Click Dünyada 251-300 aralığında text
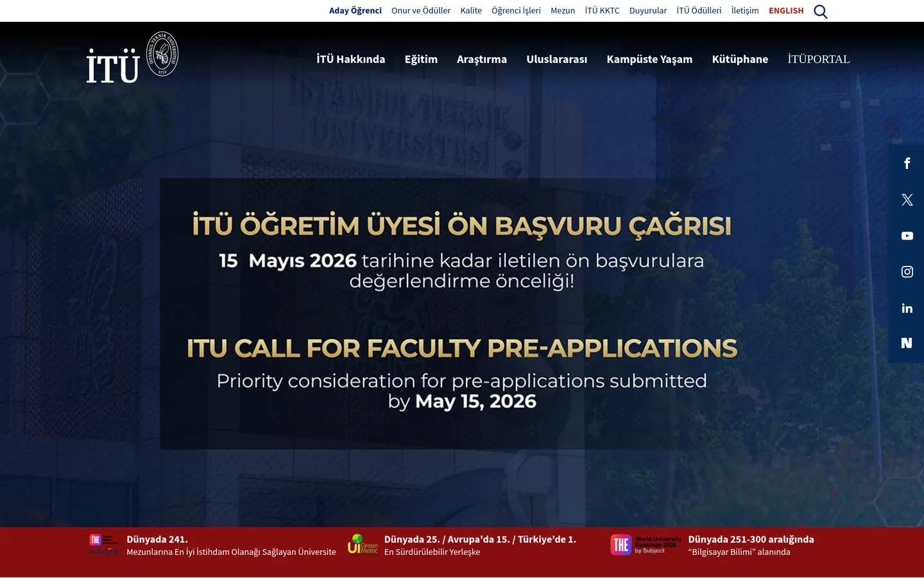Screen dimensions: 924x578 751,539
